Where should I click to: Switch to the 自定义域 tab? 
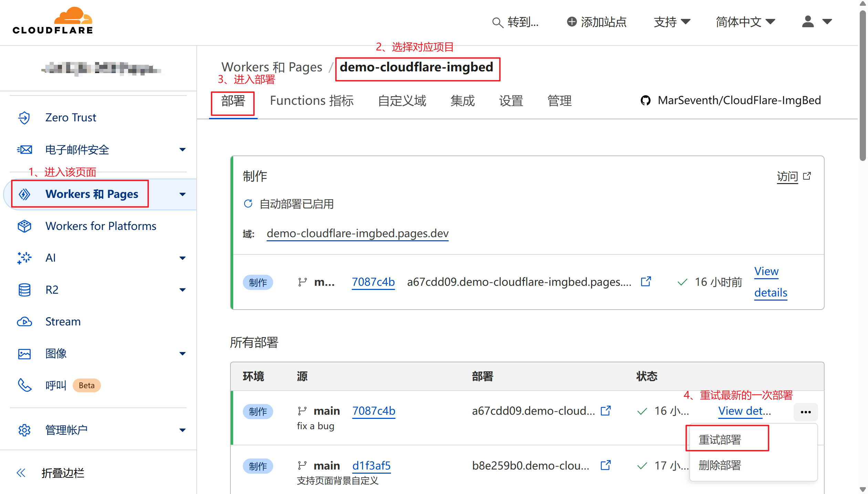pyautogui.click(x=402, y=101)
